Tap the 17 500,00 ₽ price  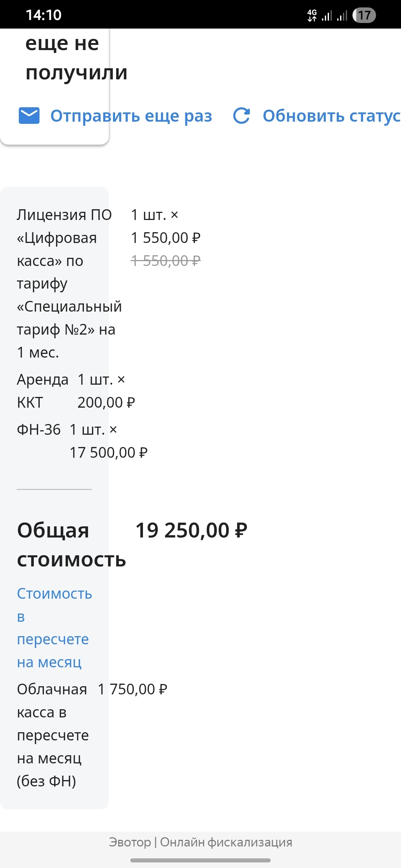(x=108, y=453)
